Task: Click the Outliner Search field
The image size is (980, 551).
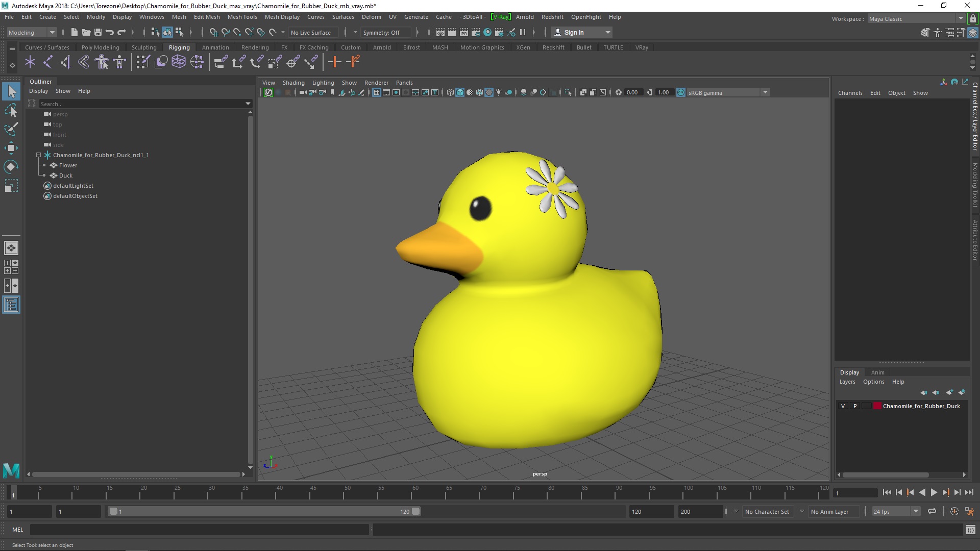Action: coord(141,104)
